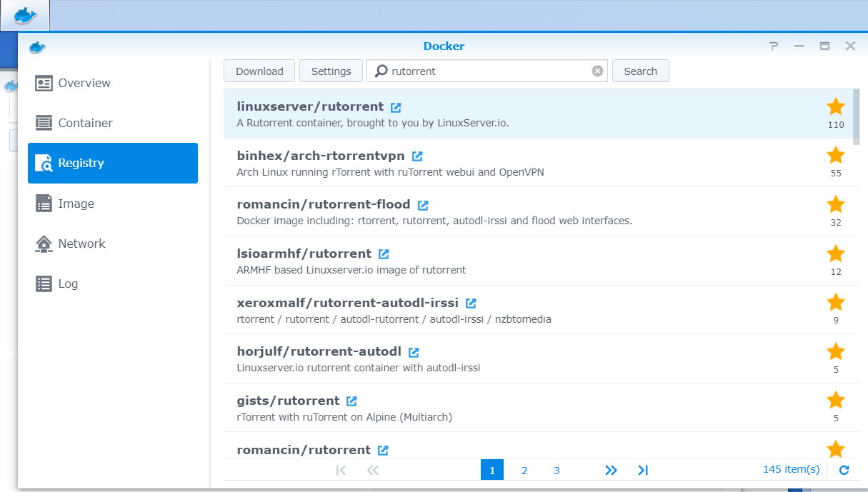Image resolution: width=868 pixels, height=492 pixels.
Task: Open external page for linuxserver/rutorrent
Action: coord(396,106)
